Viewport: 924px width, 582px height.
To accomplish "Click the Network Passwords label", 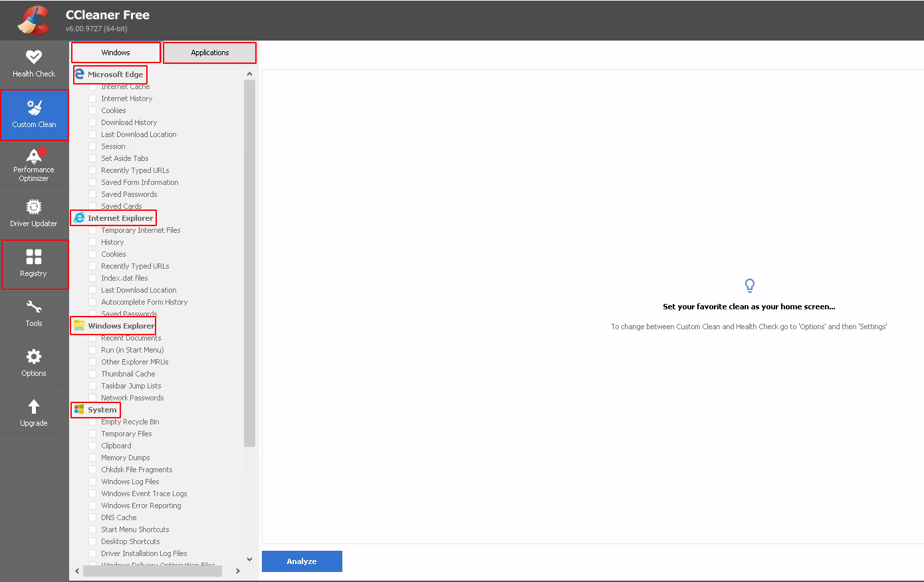I will click(x=132, y=398).
